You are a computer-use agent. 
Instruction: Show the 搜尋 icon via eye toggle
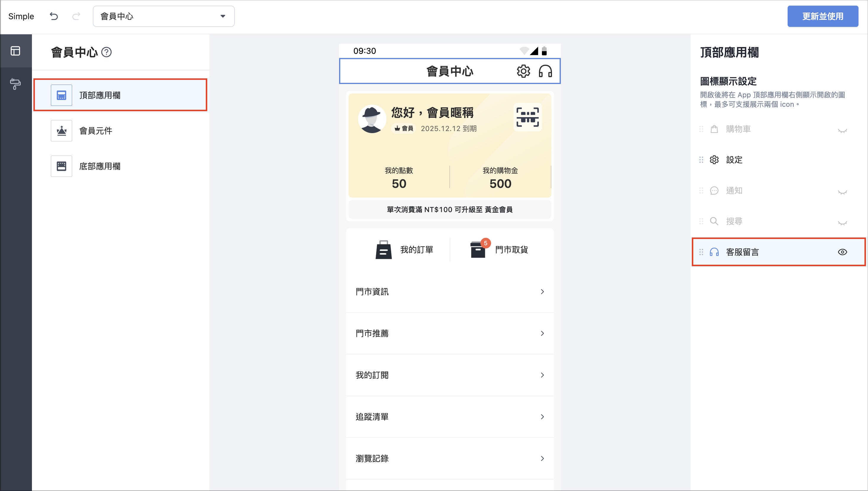point(842,222)
